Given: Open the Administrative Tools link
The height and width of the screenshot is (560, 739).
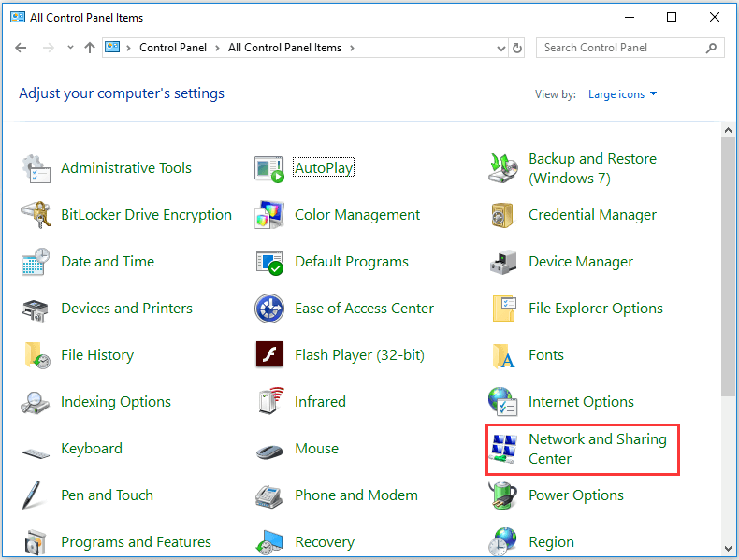Looking at the screenshot, I should point(125,168).
